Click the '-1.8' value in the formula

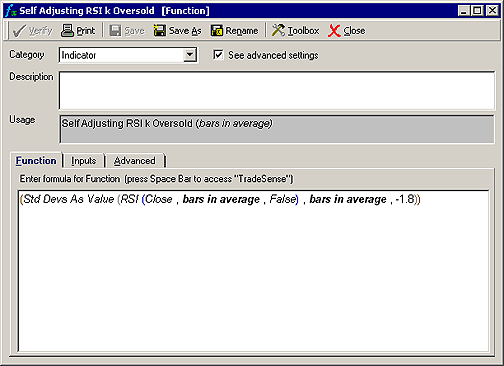[x=405, y=199]
